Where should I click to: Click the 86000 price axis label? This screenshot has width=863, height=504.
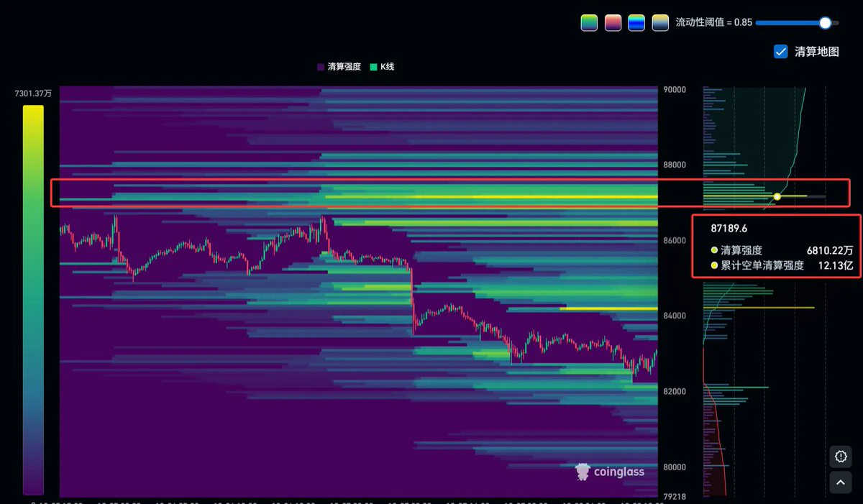[675, 240]
